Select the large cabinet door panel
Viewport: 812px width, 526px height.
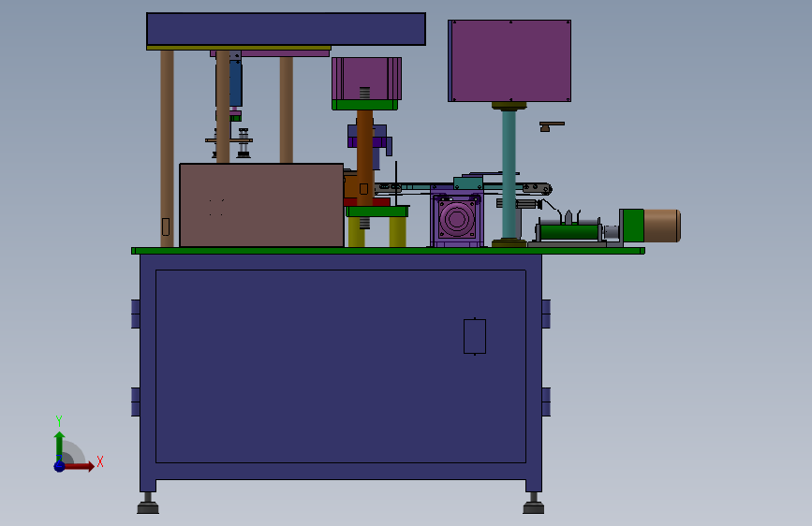(x=341, y=366)
